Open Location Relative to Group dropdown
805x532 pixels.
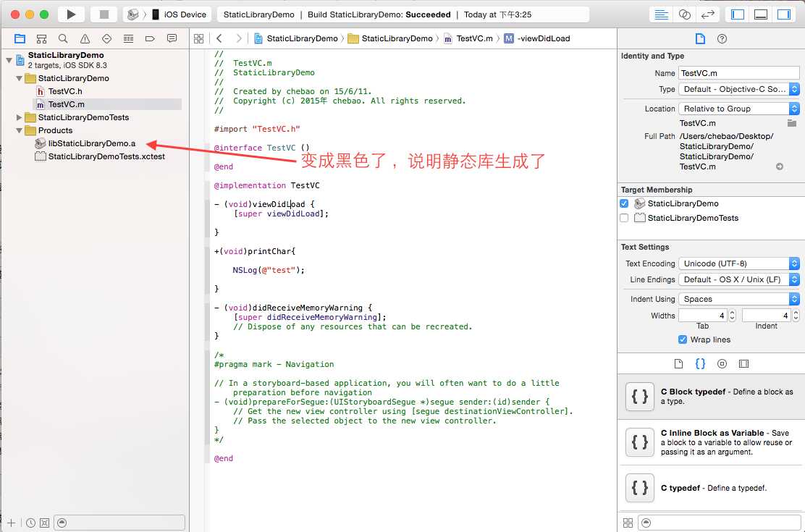tap(739, 109)
